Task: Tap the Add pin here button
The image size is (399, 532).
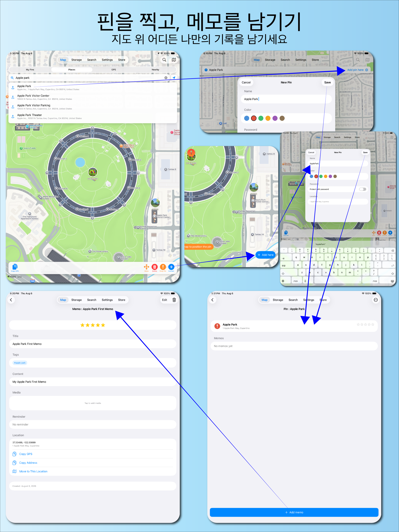Action: [355, 70]
